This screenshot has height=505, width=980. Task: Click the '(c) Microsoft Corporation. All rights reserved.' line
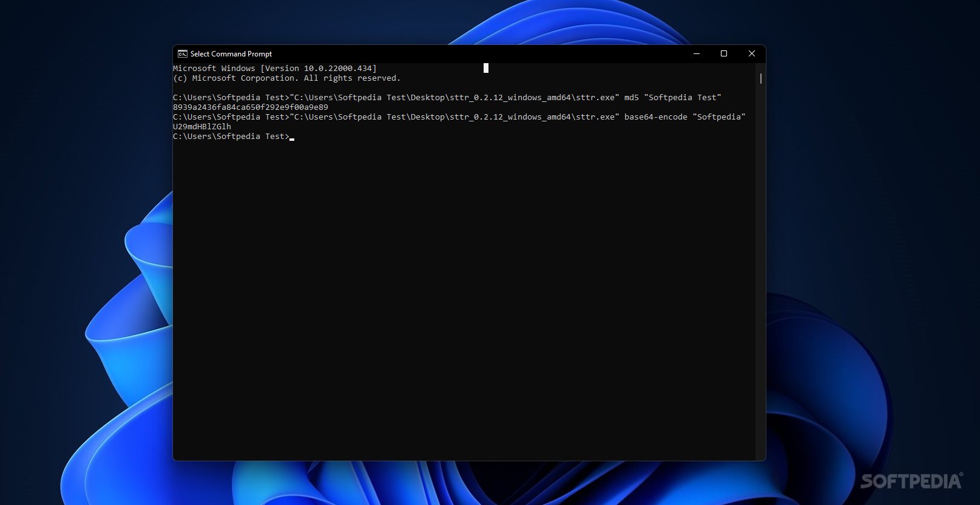[287, 78]
